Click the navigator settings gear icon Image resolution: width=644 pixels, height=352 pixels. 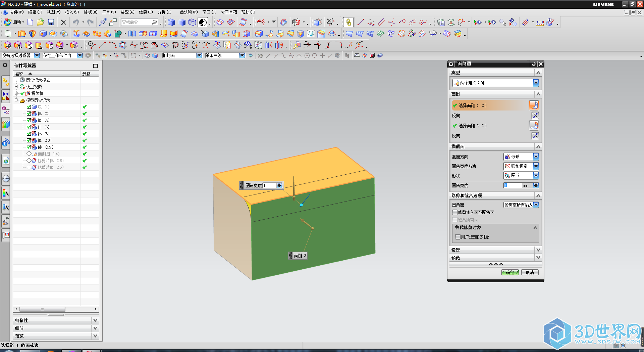(5, 65)
